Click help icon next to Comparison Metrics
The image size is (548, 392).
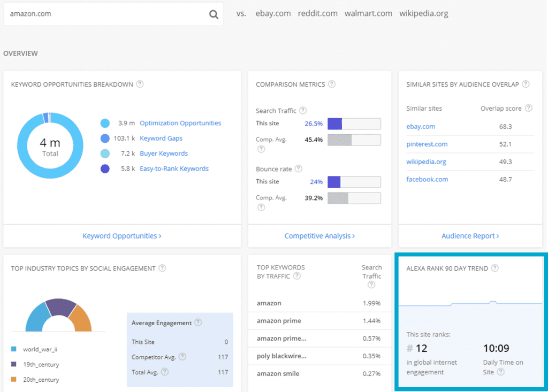tap(332, 84)
